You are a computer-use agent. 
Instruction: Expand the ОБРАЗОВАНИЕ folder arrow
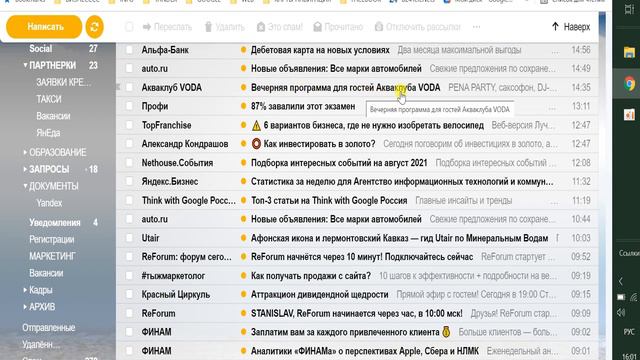pos(25,152)
